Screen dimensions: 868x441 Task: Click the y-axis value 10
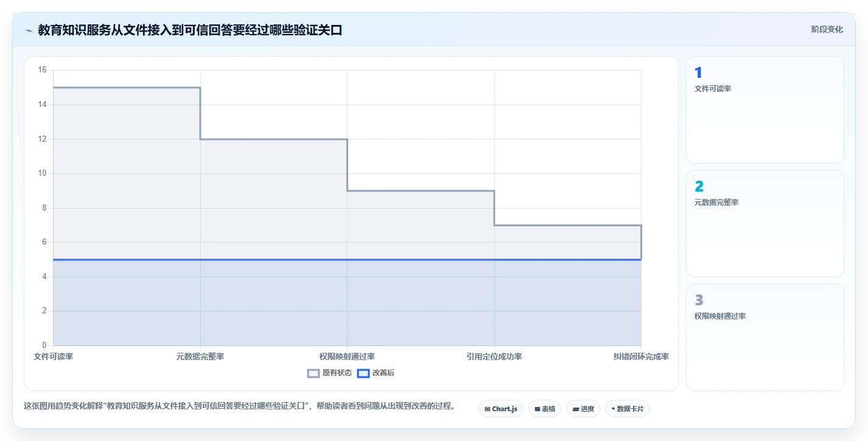tap(42, 173)
